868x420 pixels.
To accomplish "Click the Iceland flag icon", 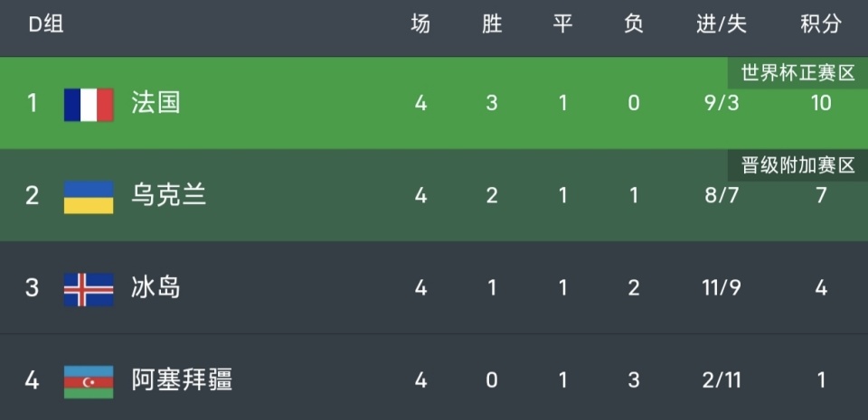I will tap(89, 288).
